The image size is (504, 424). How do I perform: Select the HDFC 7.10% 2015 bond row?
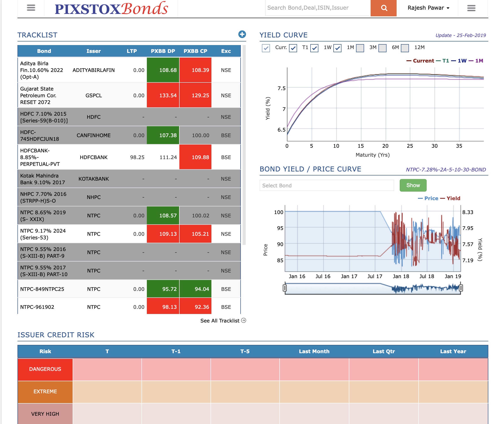(129, 117)
